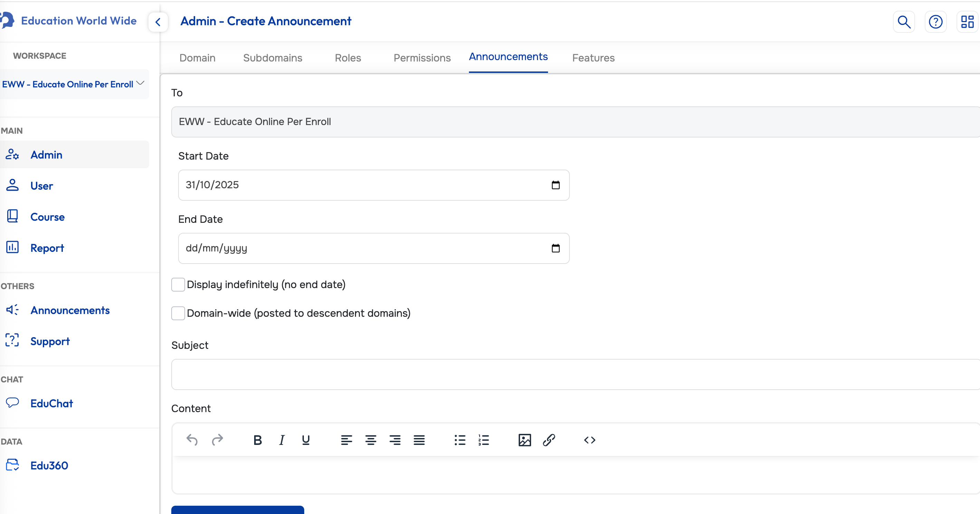Open the Start Date calendar picker

click(555, 185)
